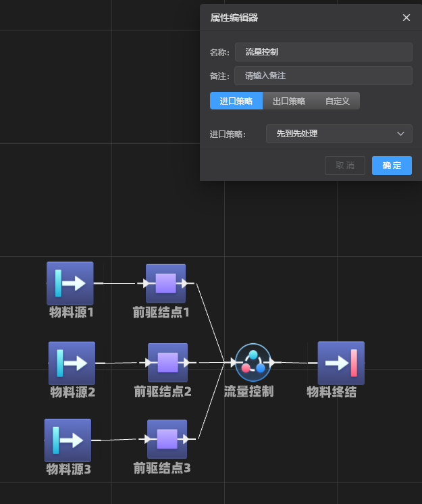Click the 前驱结点3 node icon
The height and width of the screenshot is (504, 422).
(x=167, y=439)
